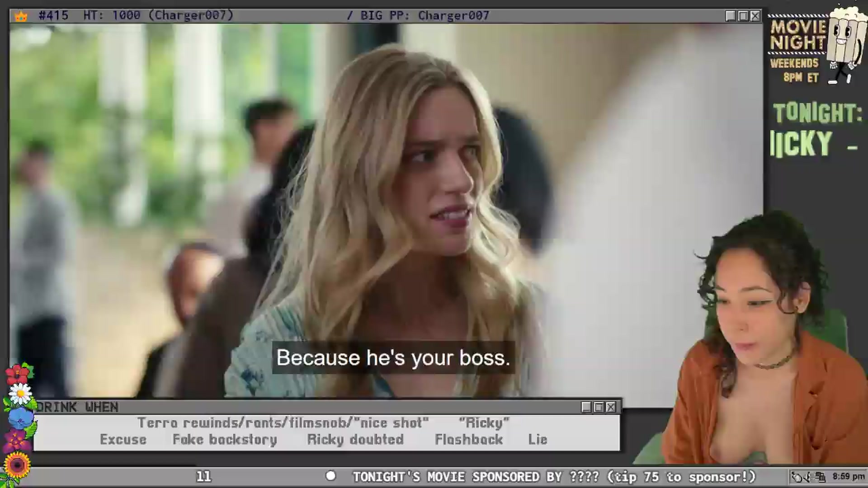Click the "Fake backstory" drink rule
868x488 pixels.
point(225,439)
